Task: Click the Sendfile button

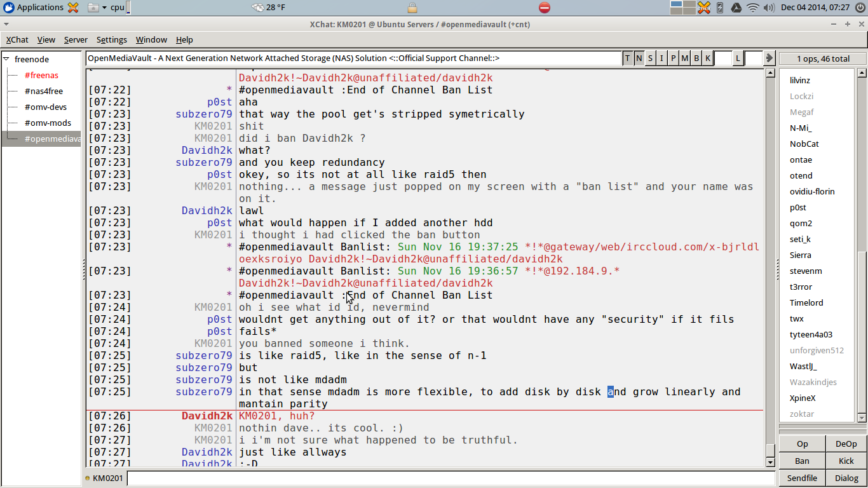Action: click(x=802, y=478)
